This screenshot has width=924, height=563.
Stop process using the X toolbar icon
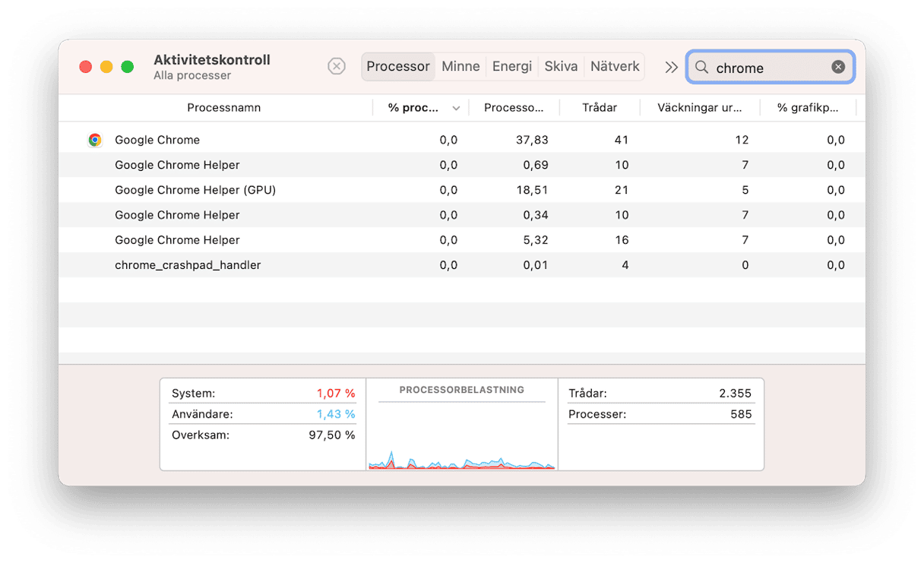337,67
